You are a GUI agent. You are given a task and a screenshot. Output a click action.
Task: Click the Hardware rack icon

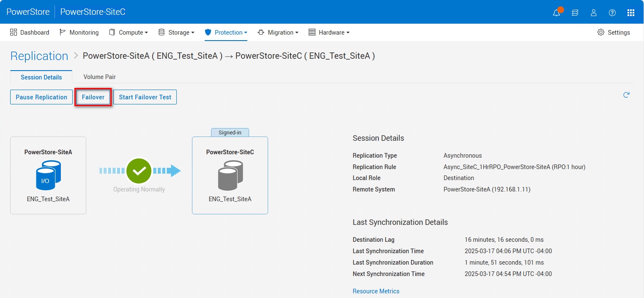pyautogui.click(x=312, y=32)
